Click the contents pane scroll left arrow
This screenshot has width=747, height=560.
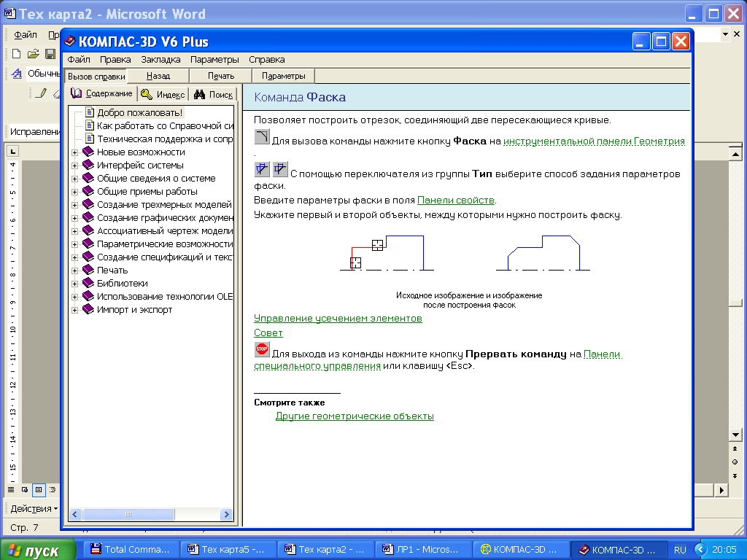(75, 514)
